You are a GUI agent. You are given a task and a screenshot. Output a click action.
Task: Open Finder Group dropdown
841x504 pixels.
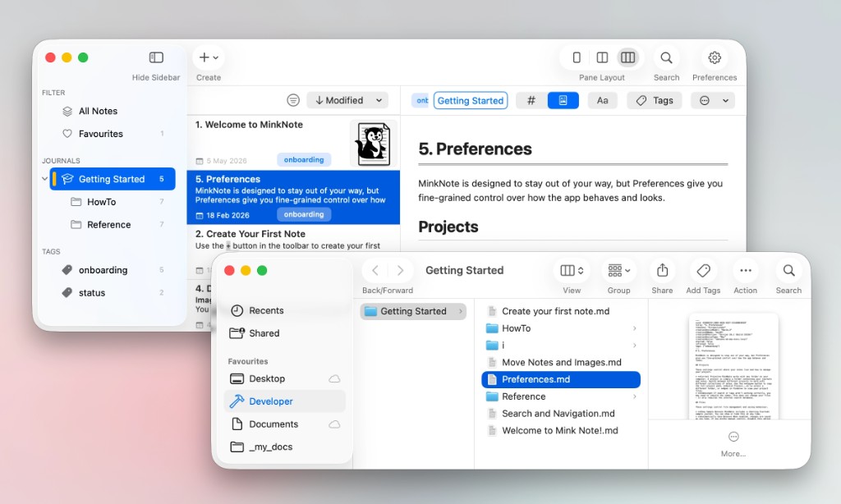[619, 270]
